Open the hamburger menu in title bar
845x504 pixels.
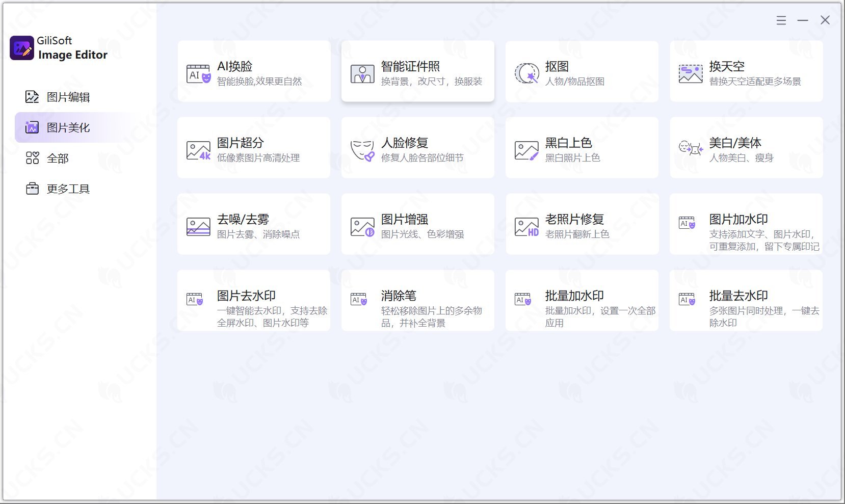click(x=781, y=20)
